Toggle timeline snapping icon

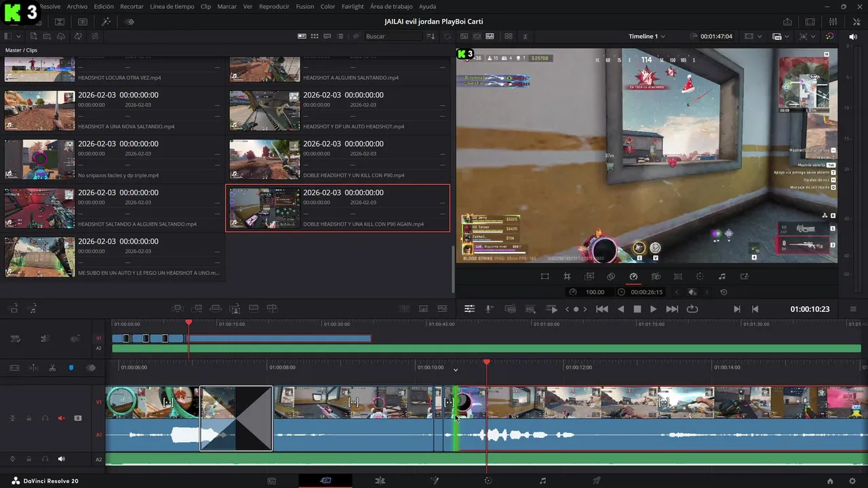pos(33,367)
